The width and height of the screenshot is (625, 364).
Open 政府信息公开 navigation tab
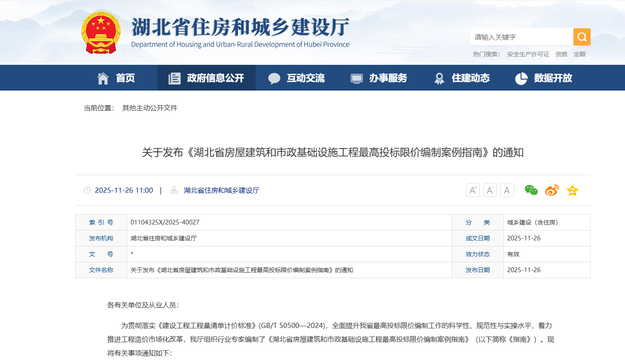(x=207, y=78)
